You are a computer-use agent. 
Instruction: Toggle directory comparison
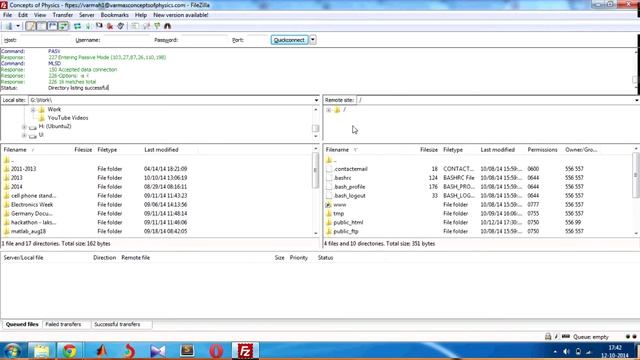(x=146, y=26)
